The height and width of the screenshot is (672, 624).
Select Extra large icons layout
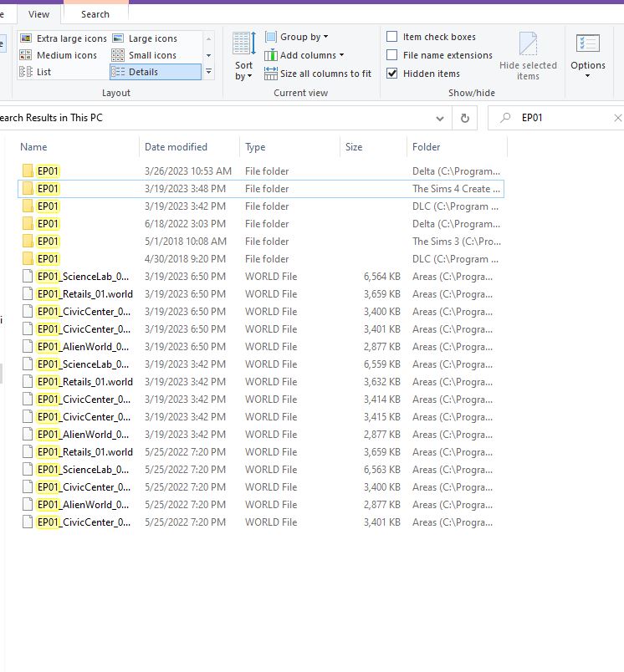[x=64, y=38]
